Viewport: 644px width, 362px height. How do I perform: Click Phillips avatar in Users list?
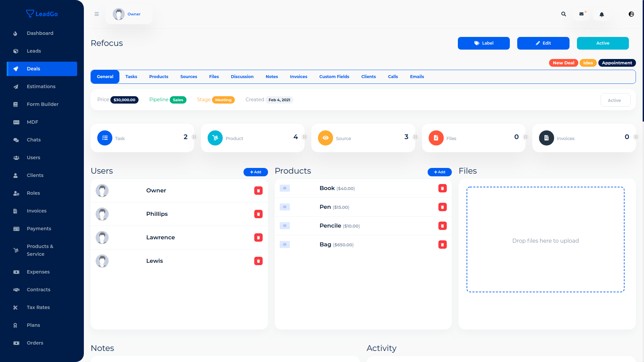coord(102,214)
